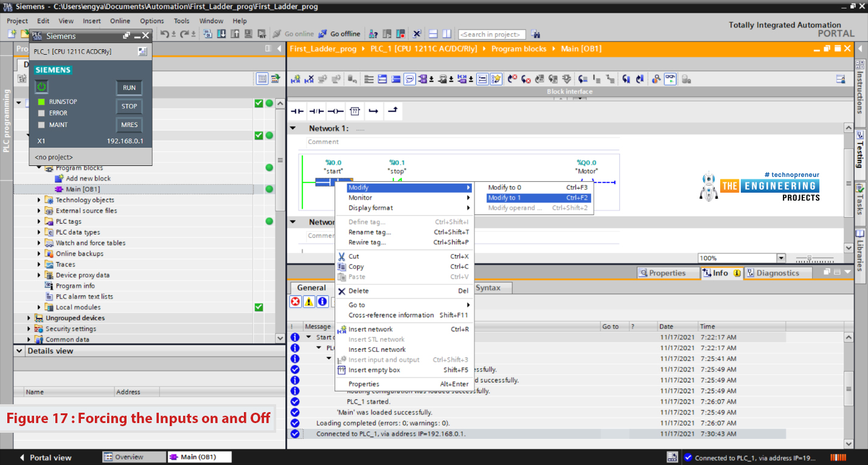This screenshot has height=465, width=868.
Task: Click MRES in the PLCSIM window
Action: coord(129,125)
